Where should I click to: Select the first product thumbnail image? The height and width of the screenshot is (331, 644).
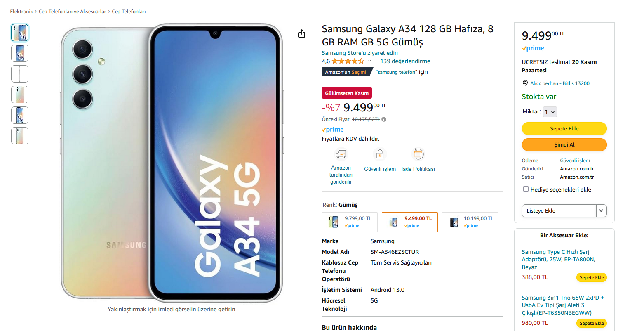[x=20, y=33]
